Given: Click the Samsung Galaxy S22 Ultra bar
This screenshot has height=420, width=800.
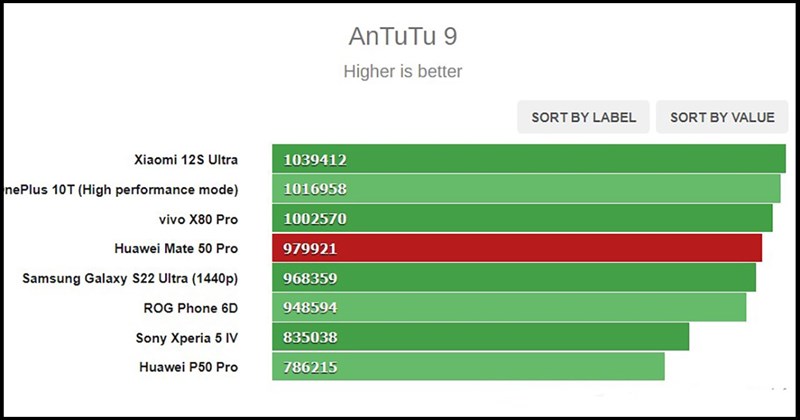Looking at the screenshot, I should tap(514, 277).
